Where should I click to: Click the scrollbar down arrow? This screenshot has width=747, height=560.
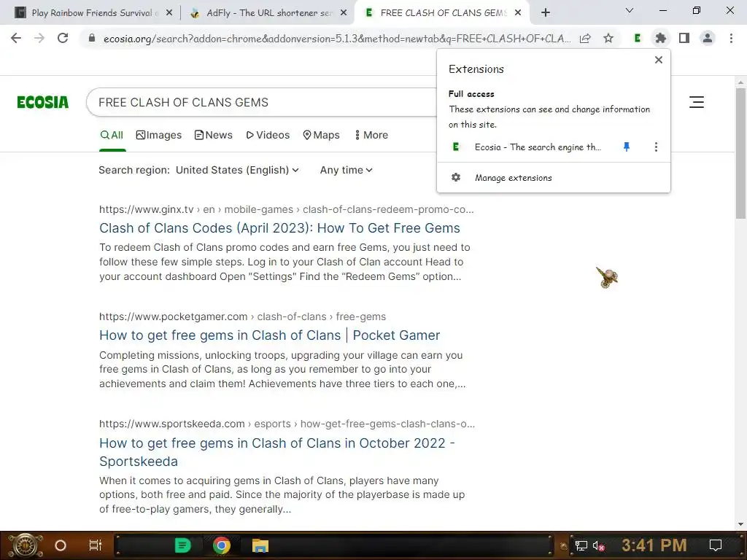point(740,524)
